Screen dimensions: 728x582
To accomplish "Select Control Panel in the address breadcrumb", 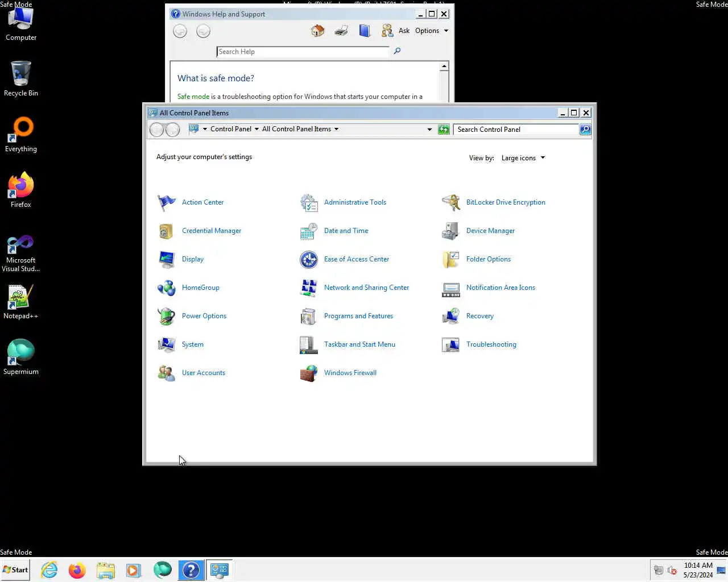I will (x=231, y=129).
